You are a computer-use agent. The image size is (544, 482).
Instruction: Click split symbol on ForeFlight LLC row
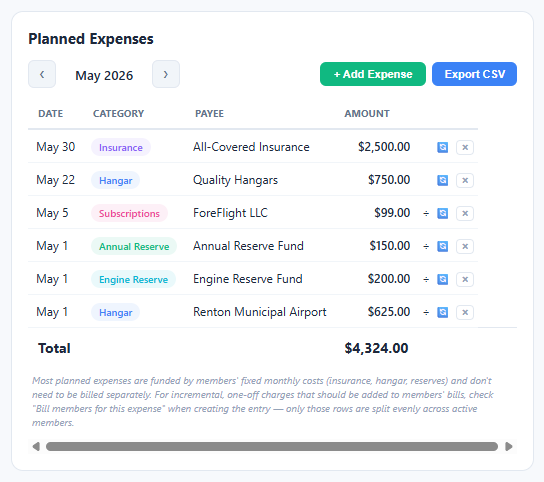[426, 213]
